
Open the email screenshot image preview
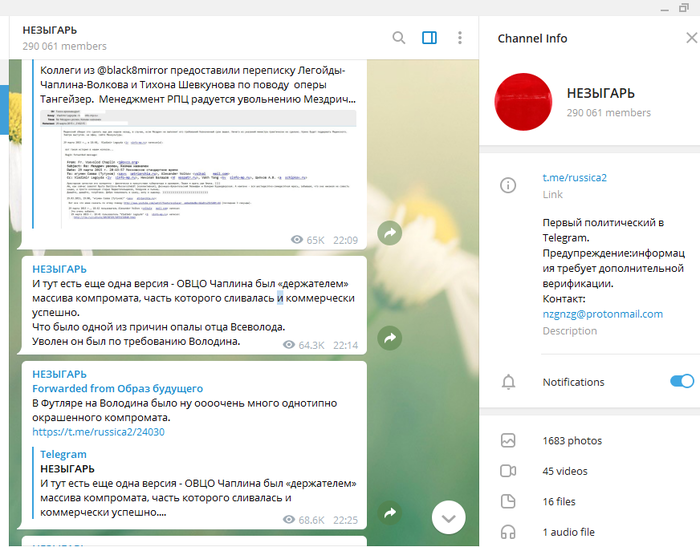[198, 168]
